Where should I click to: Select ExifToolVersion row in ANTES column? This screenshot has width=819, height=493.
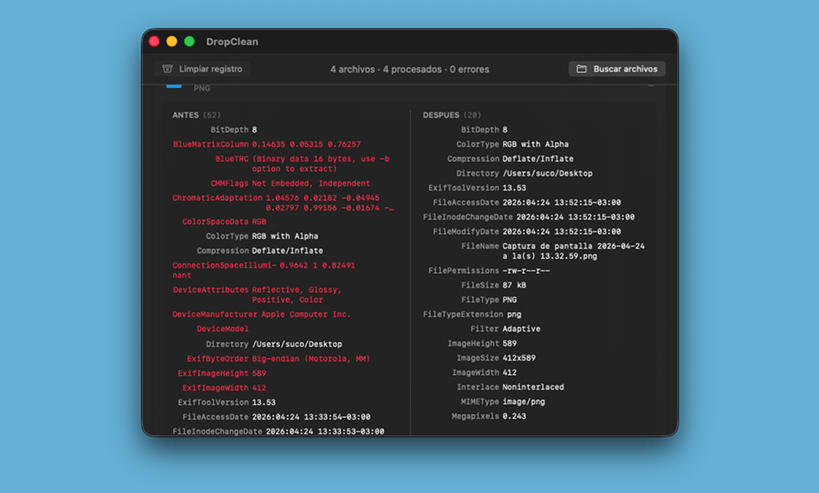point(227,403)
